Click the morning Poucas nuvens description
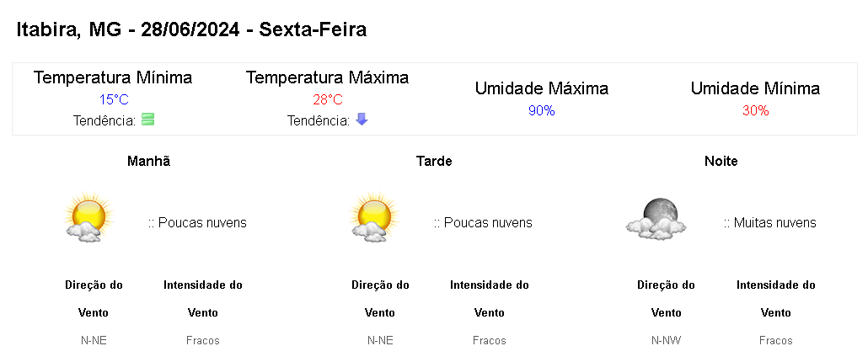The height and width of the screenshot is (362, 868). pos(198,223)
